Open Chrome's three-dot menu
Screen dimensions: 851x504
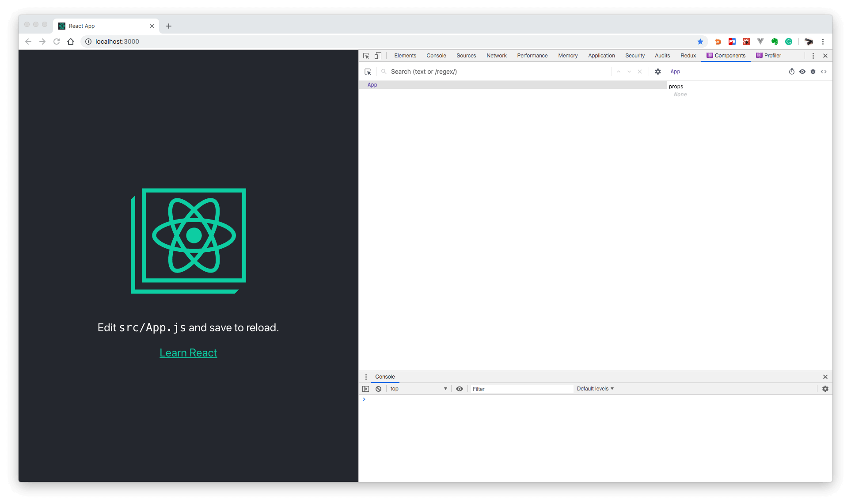click(823, 42)
